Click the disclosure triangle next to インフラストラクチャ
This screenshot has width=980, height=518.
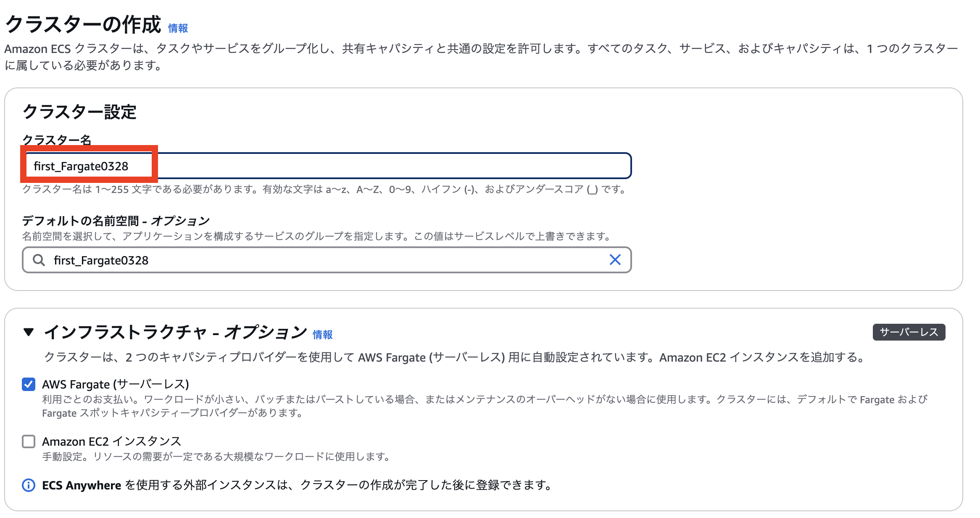pos(29,332)
